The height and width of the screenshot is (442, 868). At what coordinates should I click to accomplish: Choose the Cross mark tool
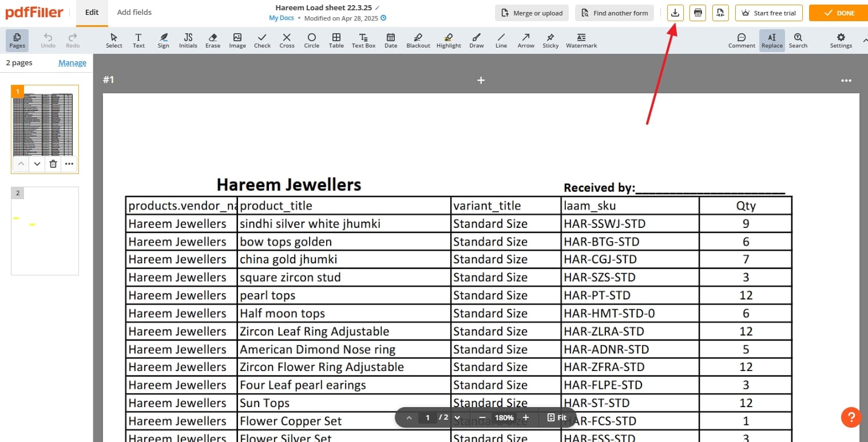point(287,41)
